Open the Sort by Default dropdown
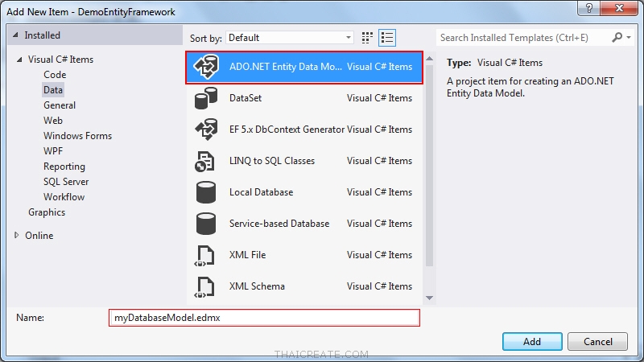This screenshot has height=362, width=644. (290, 38)
